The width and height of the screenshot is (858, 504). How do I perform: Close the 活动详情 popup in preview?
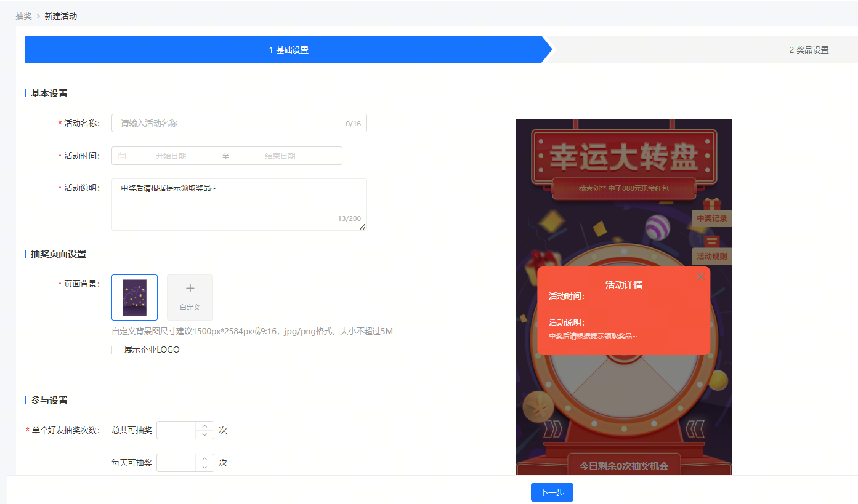[700, 277]
